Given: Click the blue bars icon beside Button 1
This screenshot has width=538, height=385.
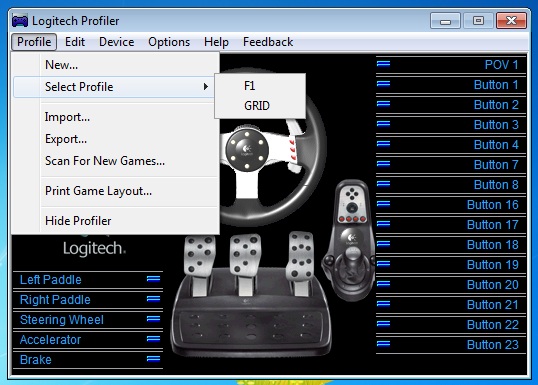Looking at the screenshot, I should click(383, 83).
